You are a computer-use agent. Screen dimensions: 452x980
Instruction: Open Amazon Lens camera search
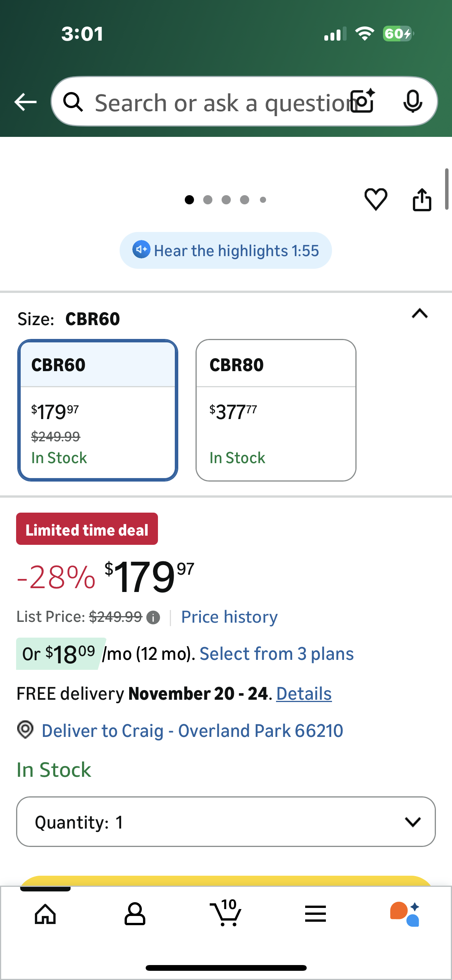click(x=361, y=102)
